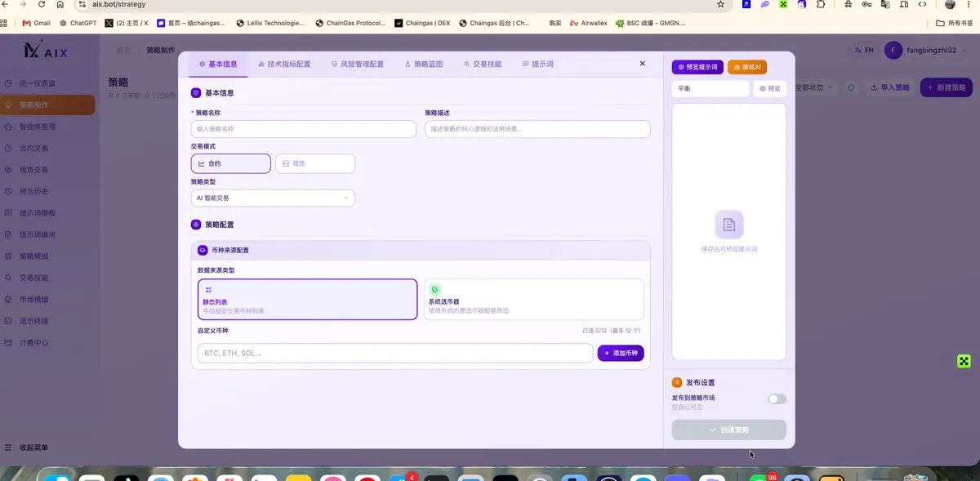The width and height of the screenshot is (980, 481).
Task: Click the 策略名称 input field
Action: click(x=304, y=129)
